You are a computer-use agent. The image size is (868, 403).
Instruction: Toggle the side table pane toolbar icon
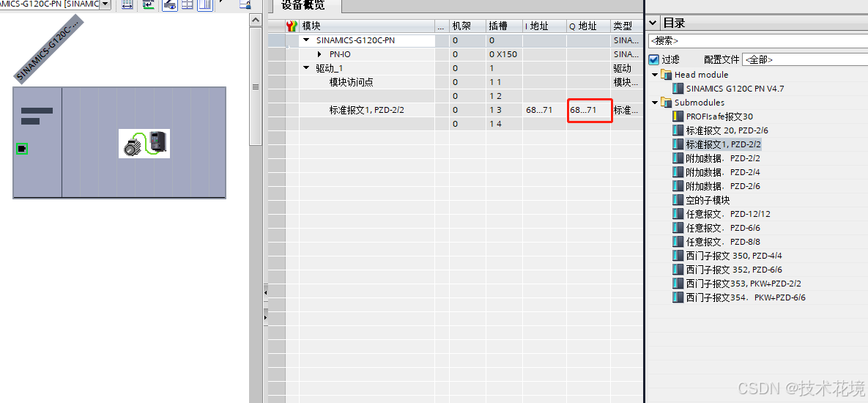coord(205,5)
